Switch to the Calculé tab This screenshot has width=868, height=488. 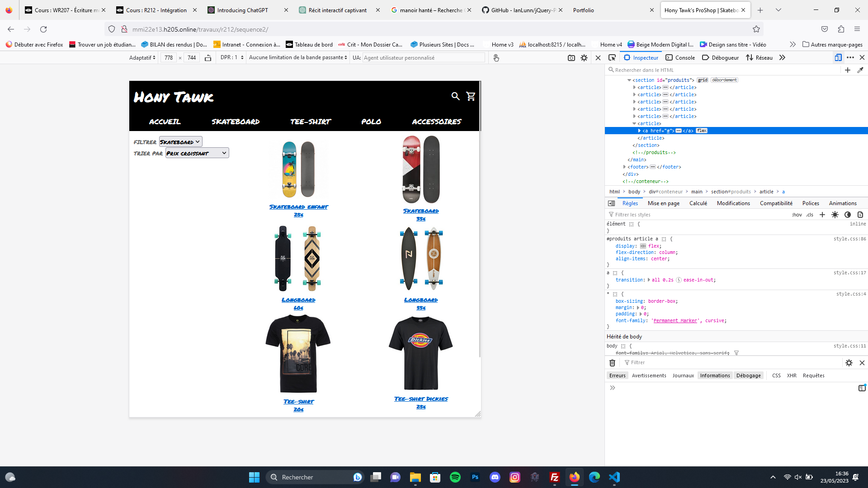[x=698, y=203]
